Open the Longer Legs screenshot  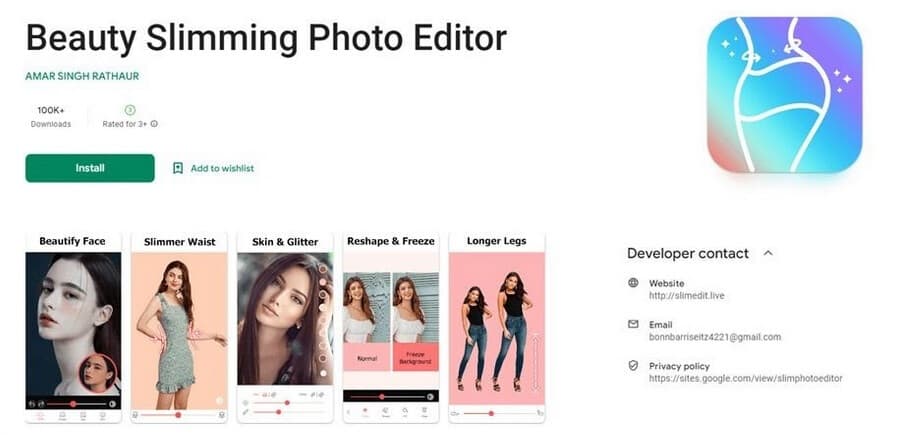pyautogui.click(x=496, y=327)
